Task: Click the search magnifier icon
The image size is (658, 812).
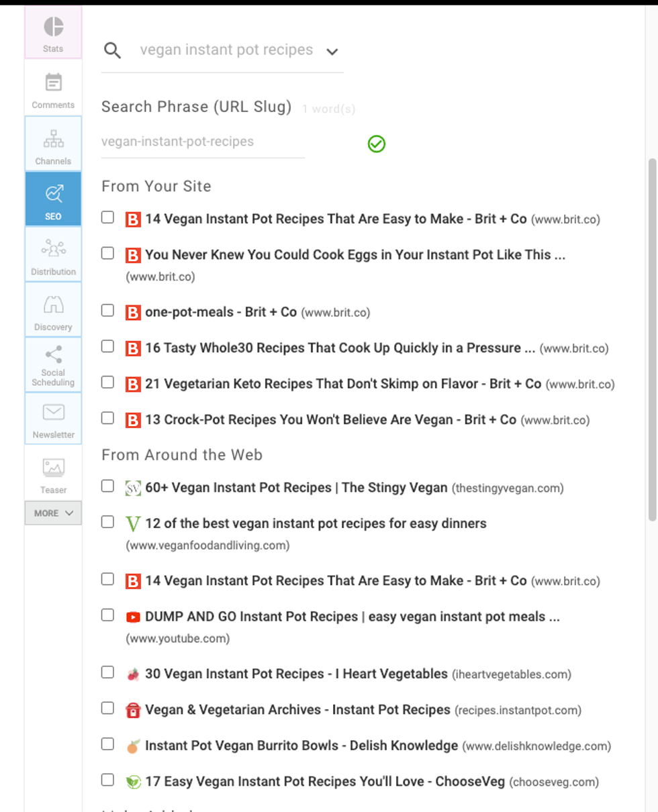Action: coord(113,50)
